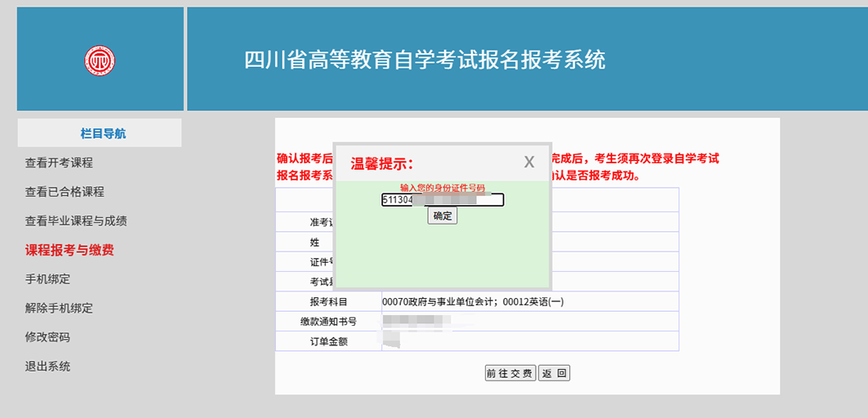Click the 温馨提示 dialog title
This screenshot has width=868, height=418.
click(x=382, y=163)
